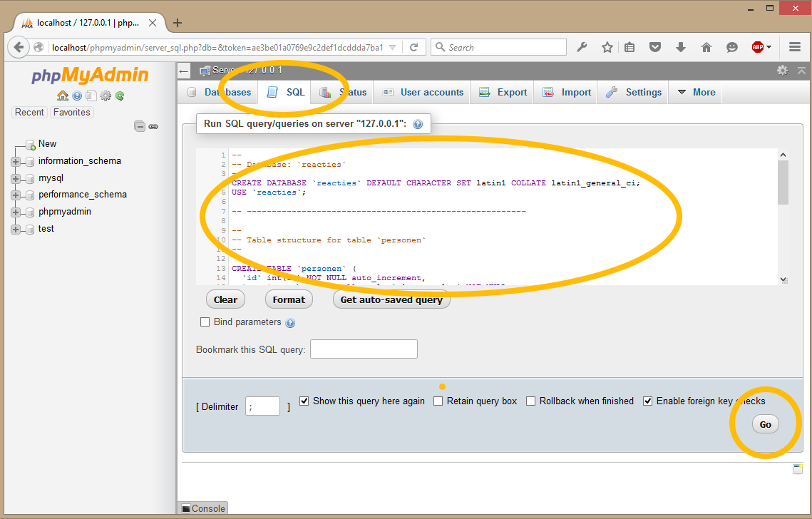Viewport: 812px width, 519px height.
Task: Click the phpMyAdmin logo
Action: pos(90,75)
